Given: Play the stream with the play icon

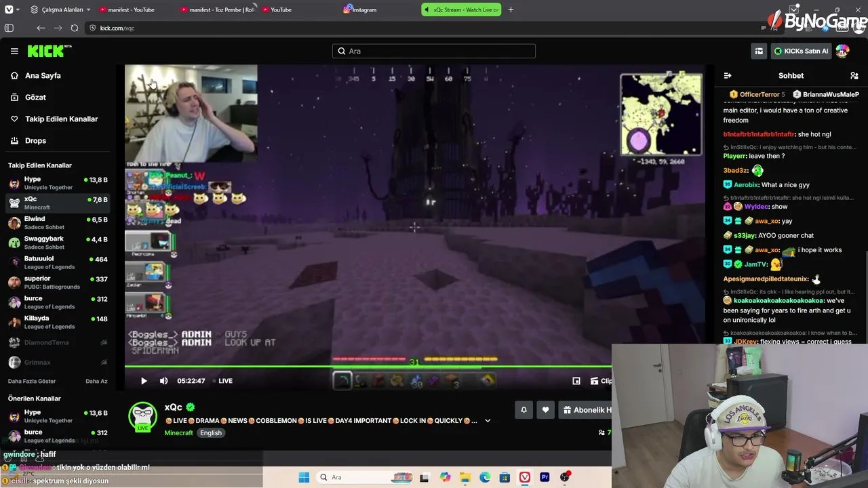Looking at the screenshot, I should point(144,381).
